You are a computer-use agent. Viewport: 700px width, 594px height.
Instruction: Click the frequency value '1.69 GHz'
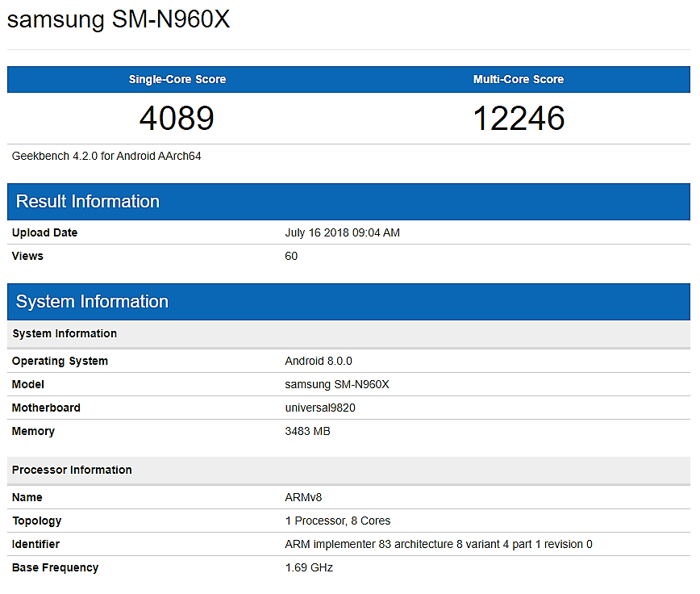[309, 567]
